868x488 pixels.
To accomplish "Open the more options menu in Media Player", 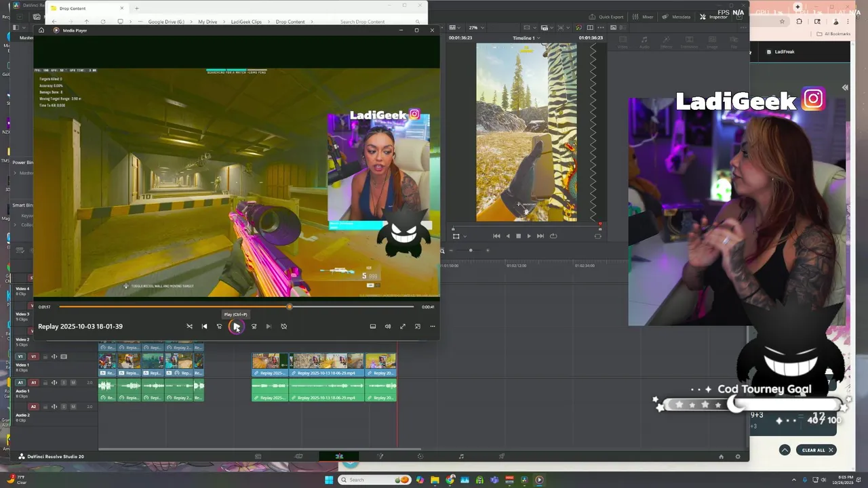I will tap(433, 326).
